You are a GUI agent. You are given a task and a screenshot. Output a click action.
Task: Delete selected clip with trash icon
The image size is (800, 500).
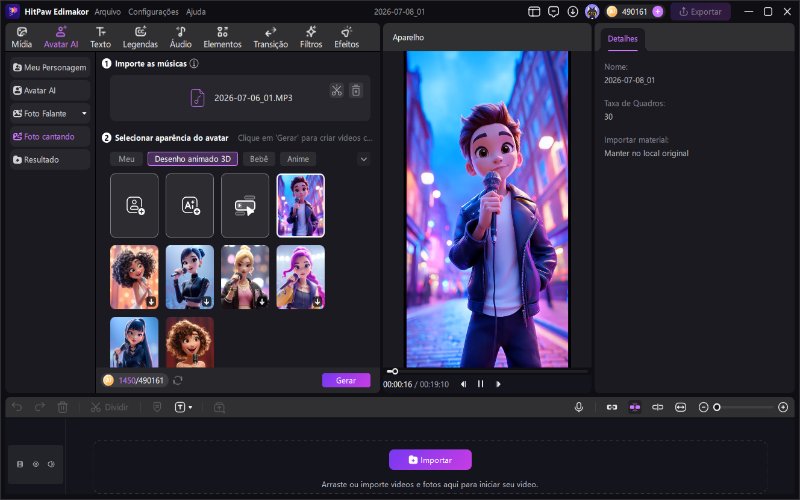tap(62, 407)
